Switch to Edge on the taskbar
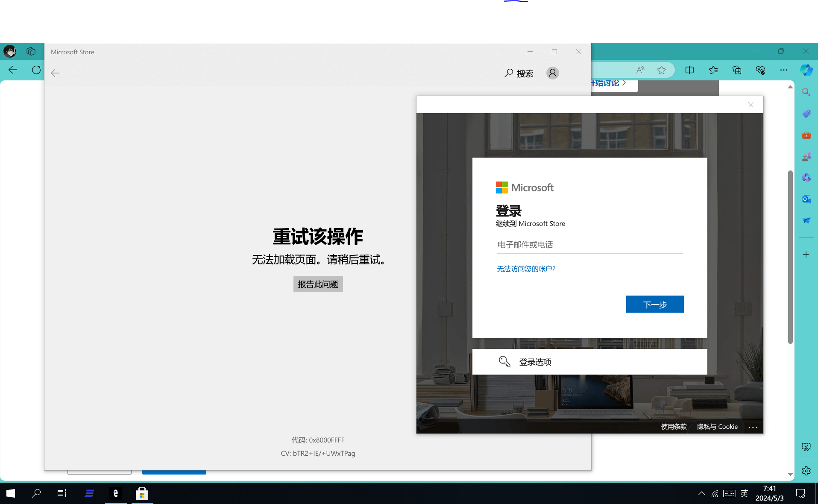 point(116,493)
